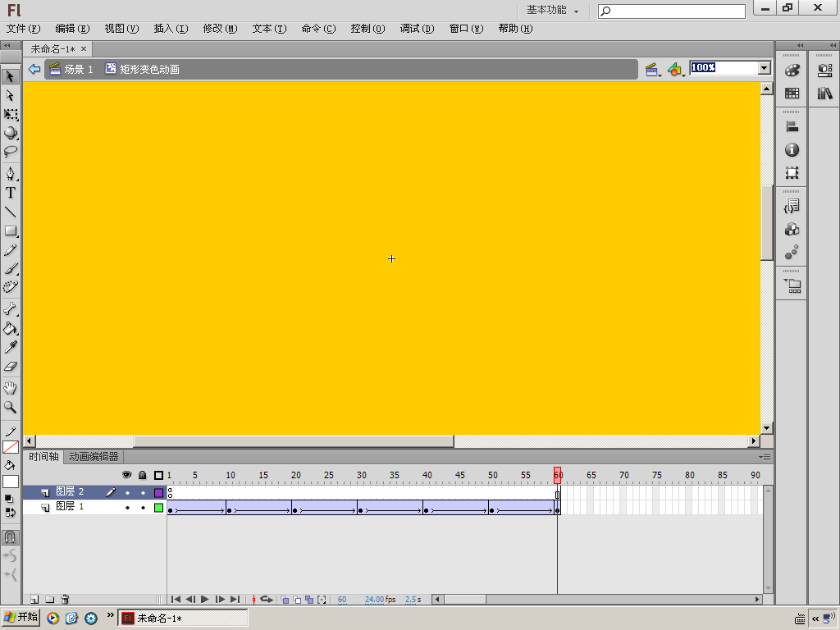Screen dimensions: 840x630
Task: Open the Library panel icon
Action: click(x=825, y=94)
